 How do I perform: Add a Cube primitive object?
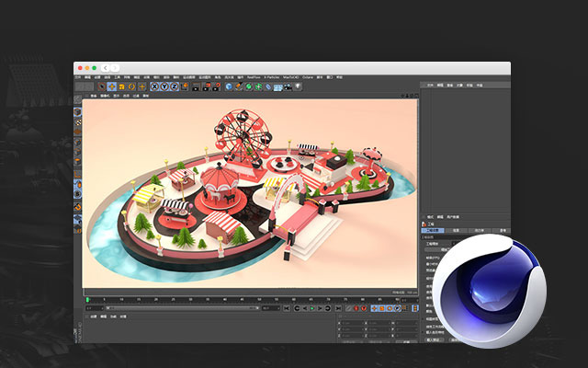tap(229, 86)
